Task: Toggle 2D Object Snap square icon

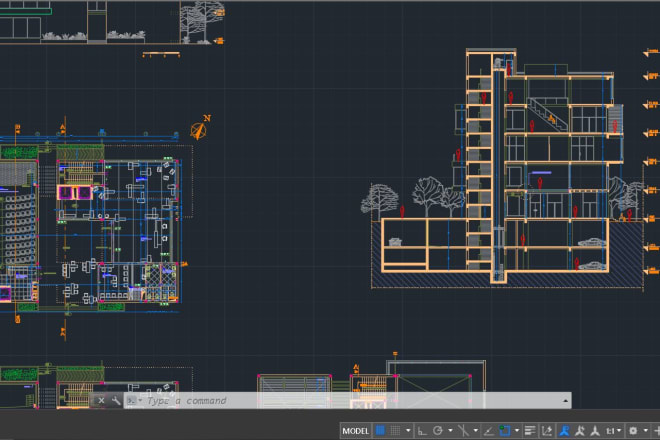Action: click(x=504, y=431)
